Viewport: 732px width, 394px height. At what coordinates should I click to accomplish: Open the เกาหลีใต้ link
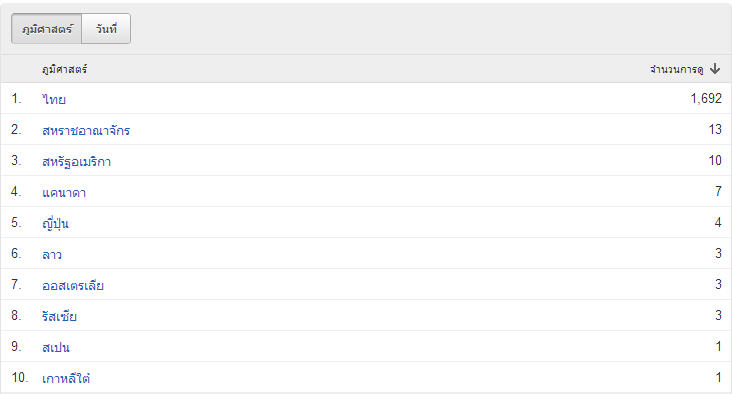pyautogui.click(x=66, y=378)
